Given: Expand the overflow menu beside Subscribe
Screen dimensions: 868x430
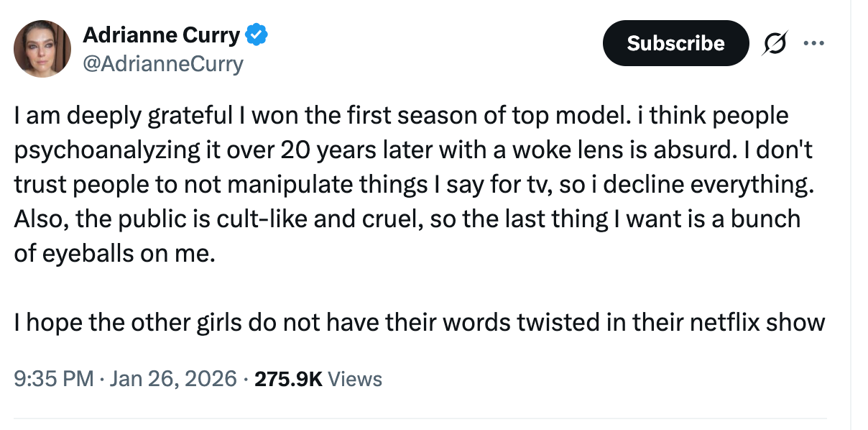Looking at the screenshot, I should coord(814,43).
